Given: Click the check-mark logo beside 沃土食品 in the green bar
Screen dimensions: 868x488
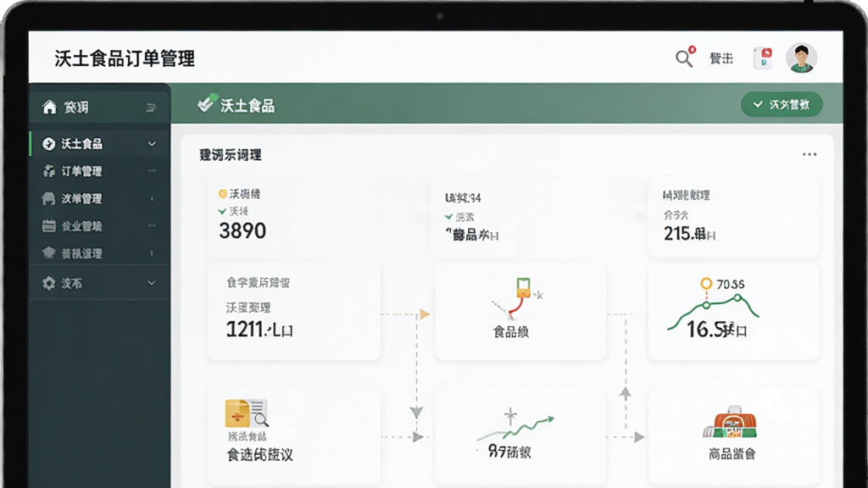Looking at the screenshot, I should [x=207, y=103].
